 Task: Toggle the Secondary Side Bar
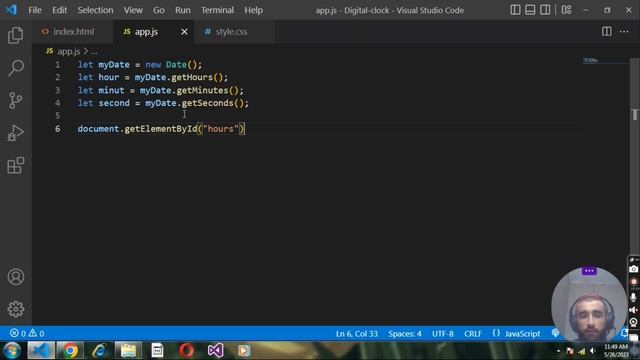tap(545, 10)
